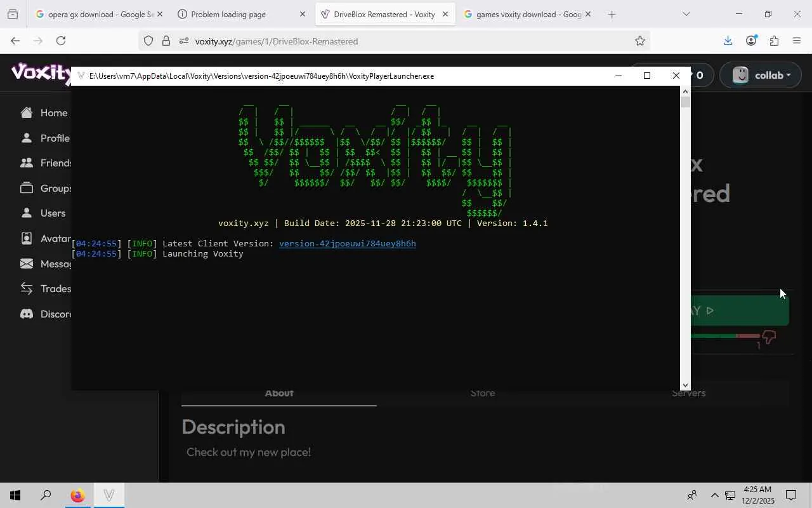
Task: Click the Users label in Voxity sidebar
Action: (53, 213)
